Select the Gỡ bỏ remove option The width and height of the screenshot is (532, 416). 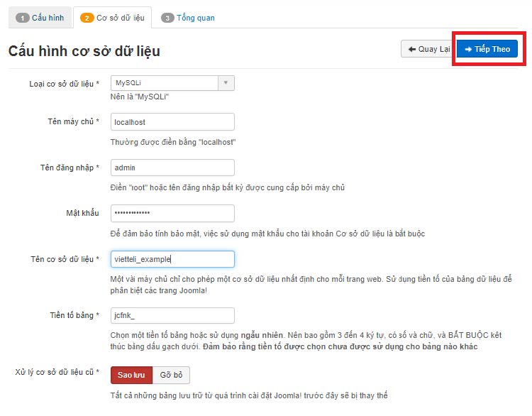point(171,375)
